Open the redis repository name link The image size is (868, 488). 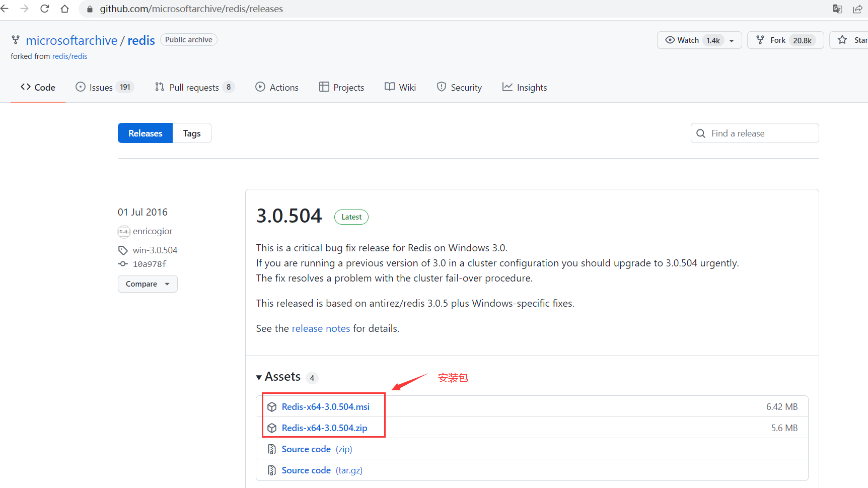[x=141, y=40]
